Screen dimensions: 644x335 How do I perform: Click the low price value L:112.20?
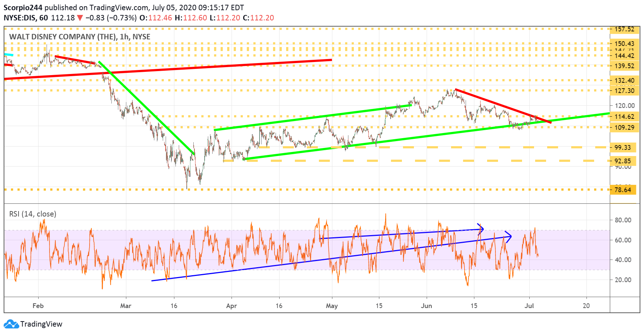225,18
